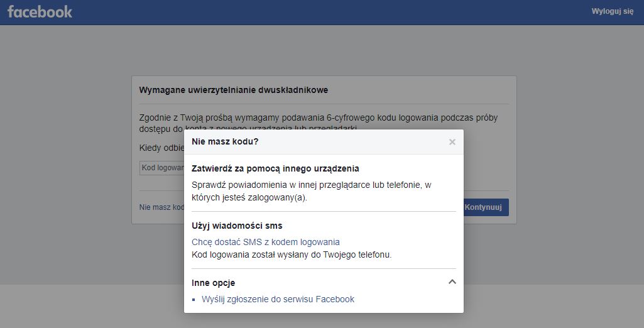Click the 'Nie masz kodu?' link behind dialog
The image size is (644, 328).
click(x=162, y=207)
